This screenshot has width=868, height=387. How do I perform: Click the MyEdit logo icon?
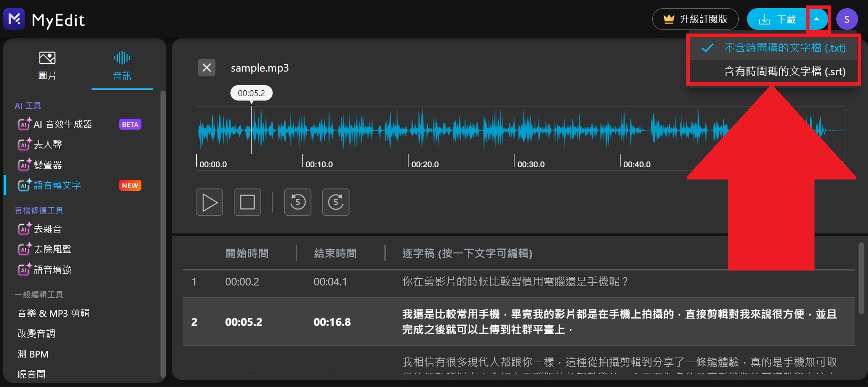pos(14,19)
